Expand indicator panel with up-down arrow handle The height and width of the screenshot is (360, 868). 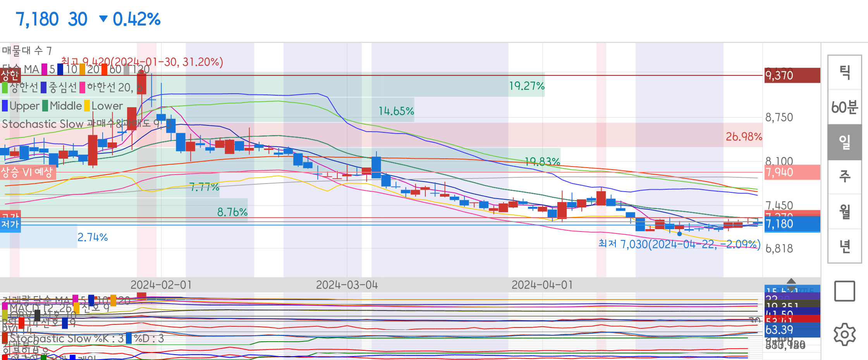click(x=791, y=284)
